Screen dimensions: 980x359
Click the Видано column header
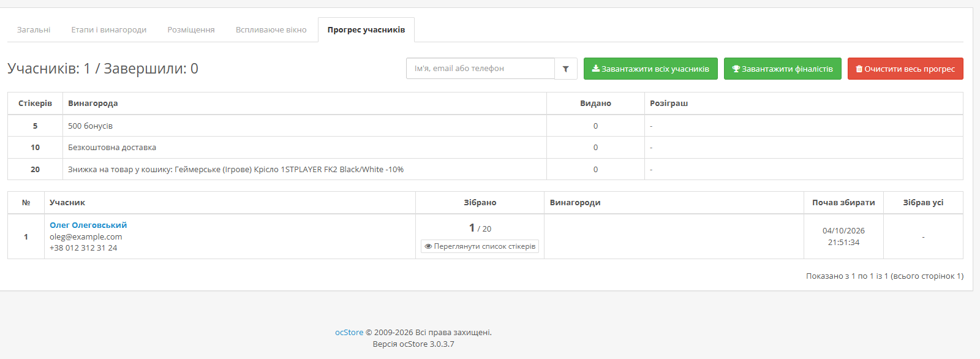[x=595, y=103]
